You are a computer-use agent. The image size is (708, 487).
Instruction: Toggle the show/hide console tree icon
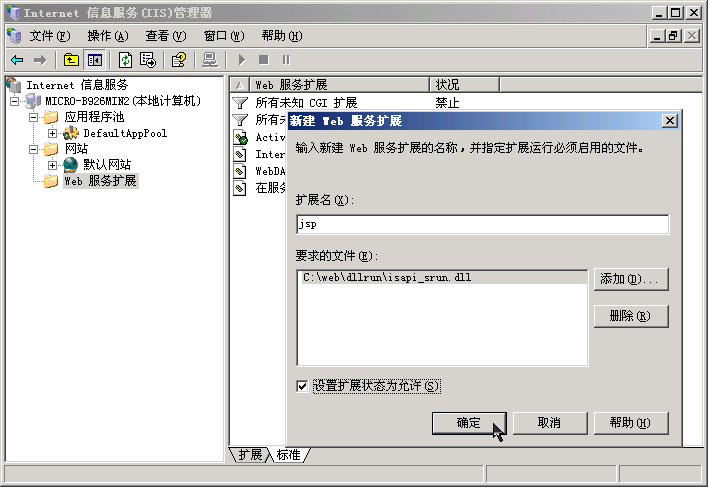click(x=95, y=60)
